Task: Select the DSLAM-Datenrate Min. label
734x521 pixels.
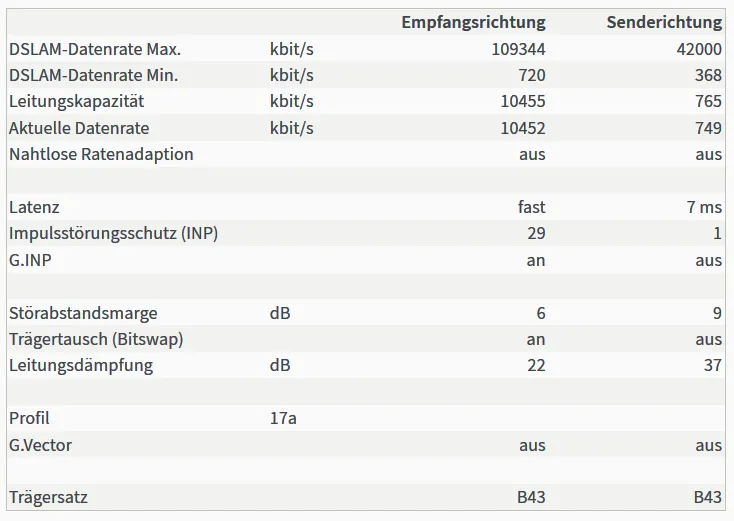Action: click(94, 75)
